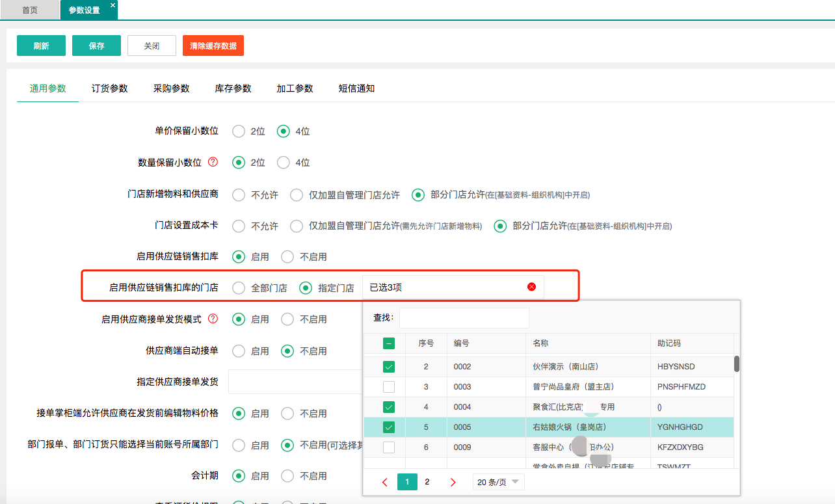Select 不允许 for 门店设置成本卡
The width and height of the screenshot is (835, 504).
click(239, 226)
